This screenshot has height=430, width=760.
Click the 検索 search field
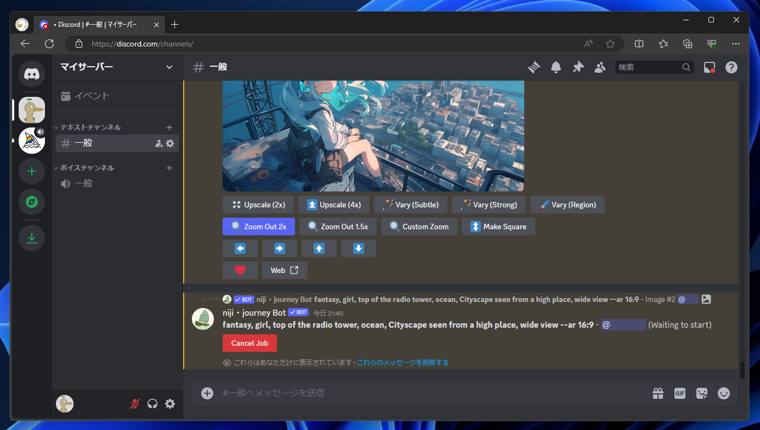654,67
